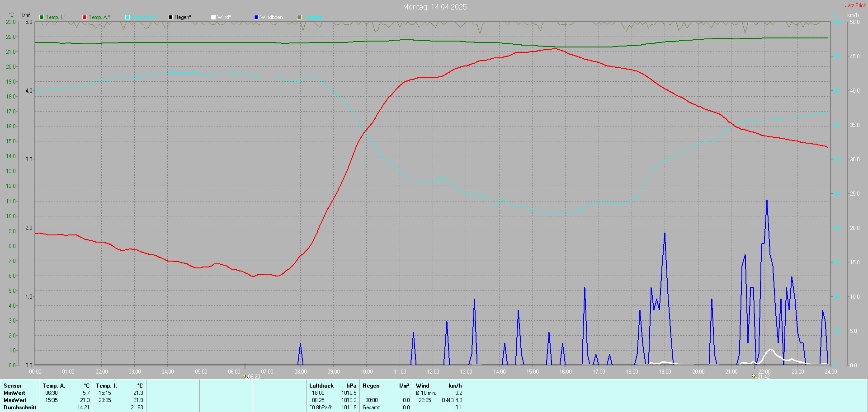Click the olive Empfang legend swatch
The height and width of the screenshot is (412, 868).
pos(299,17)
